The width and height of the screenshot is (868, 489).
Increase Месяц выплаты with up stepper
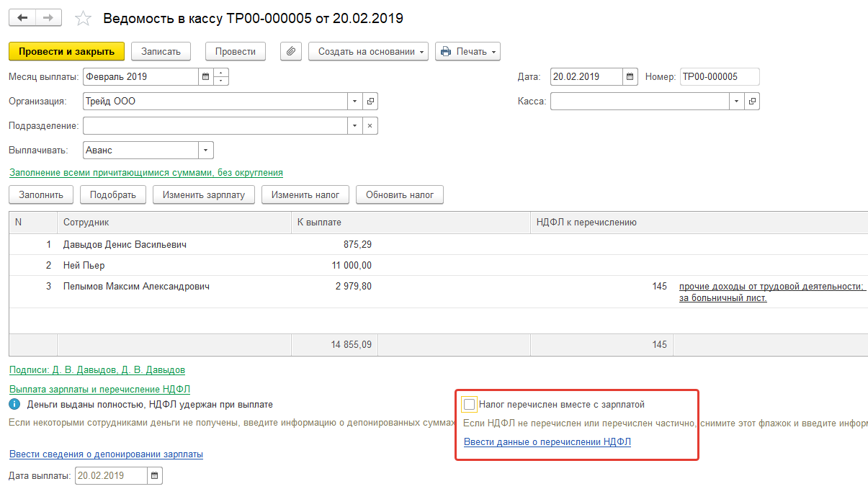221,72
